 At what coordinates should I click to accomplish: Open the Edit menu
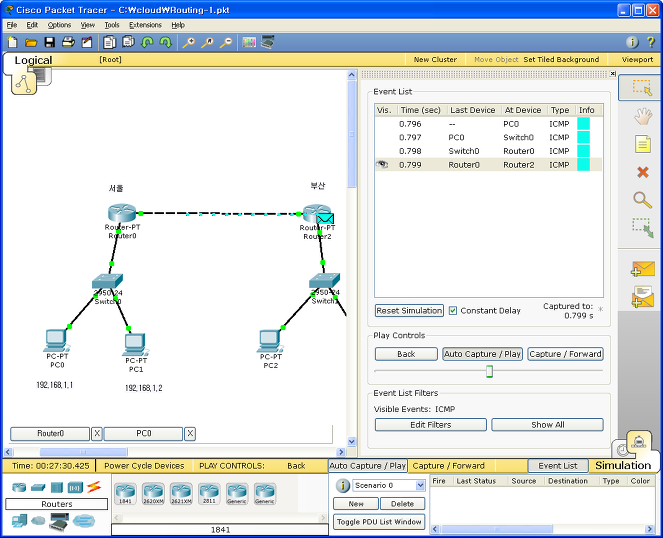tap(32, 25)
